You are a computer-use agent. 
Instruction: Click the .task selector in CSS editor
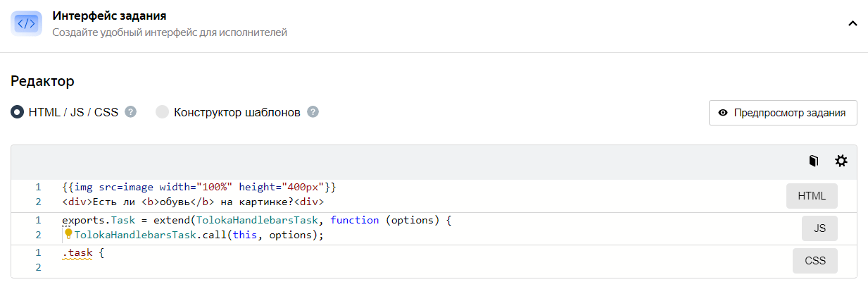pyautogui.click(x=76, y=252)
